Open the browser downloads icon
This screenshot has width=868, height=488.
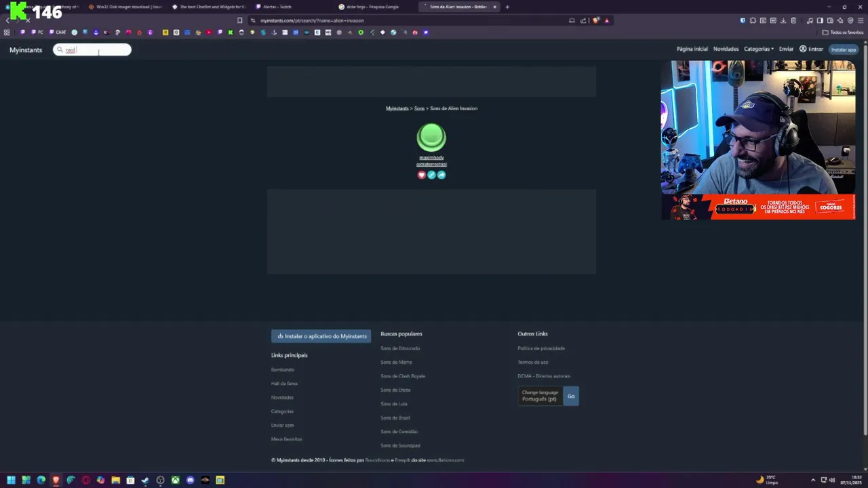(783, 20)
